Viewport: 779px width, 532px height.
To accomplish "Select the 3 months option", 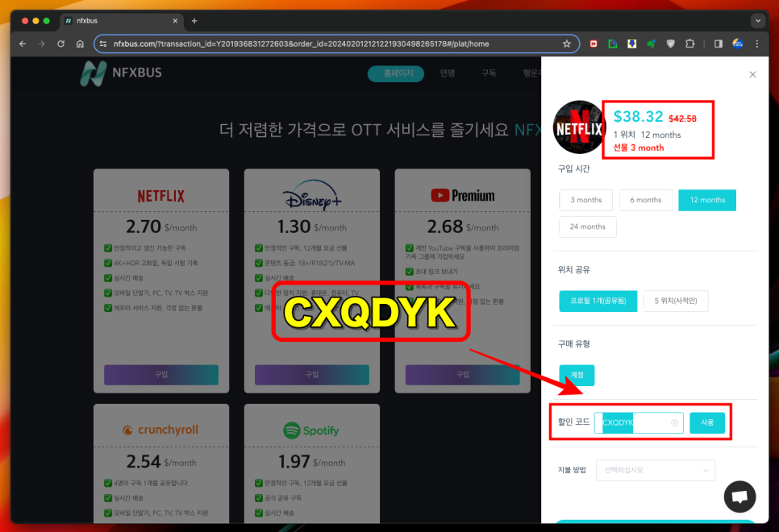I will tap(585, 200).
